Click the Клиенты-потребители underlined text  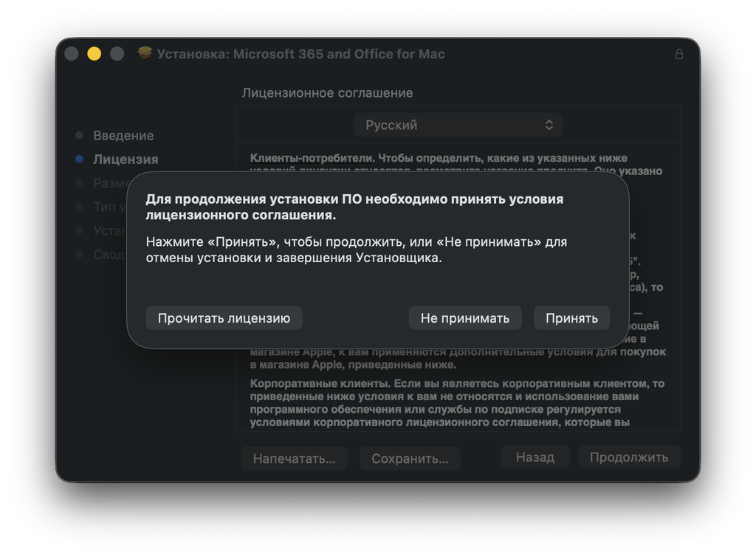pos(312,158)
